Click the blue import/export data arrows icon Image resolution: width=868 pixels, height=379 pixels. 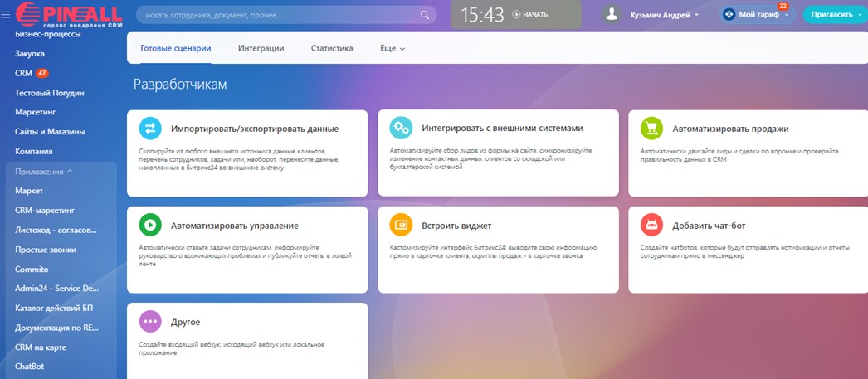[150, 128]
